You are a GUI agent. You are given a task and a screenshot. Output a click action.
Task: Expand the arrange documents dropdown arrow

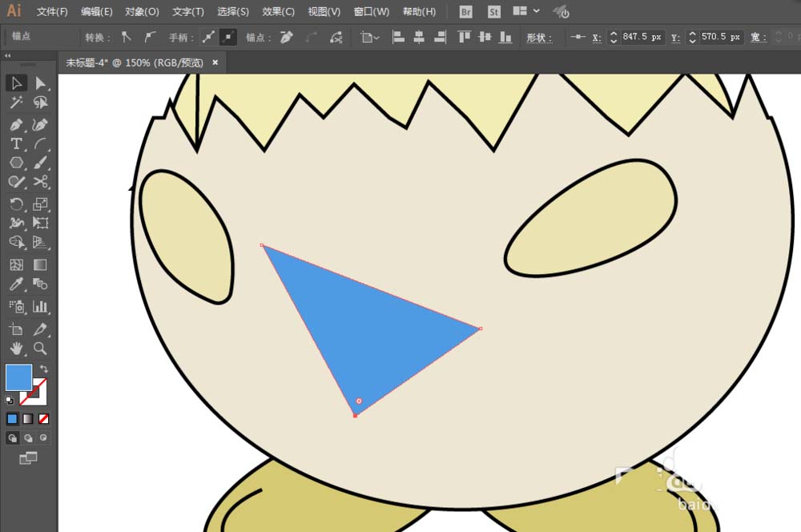[537, 10]
